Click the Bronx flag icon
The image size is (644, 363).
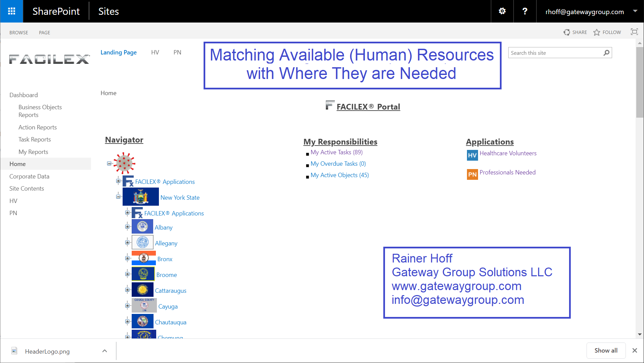click(x=144, y=258)
